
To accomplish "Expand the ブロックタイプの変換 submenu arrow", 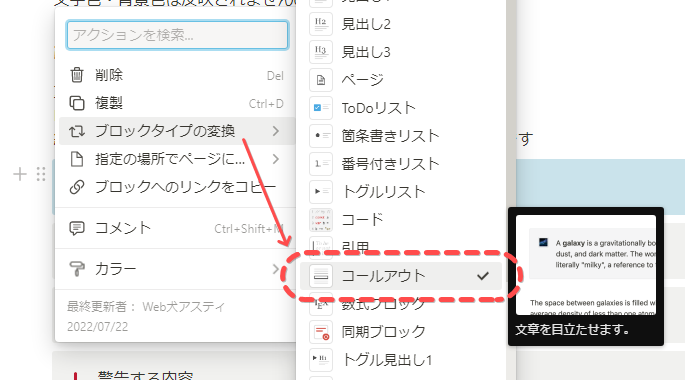I will pyautogui.click(x=275, y=131).
